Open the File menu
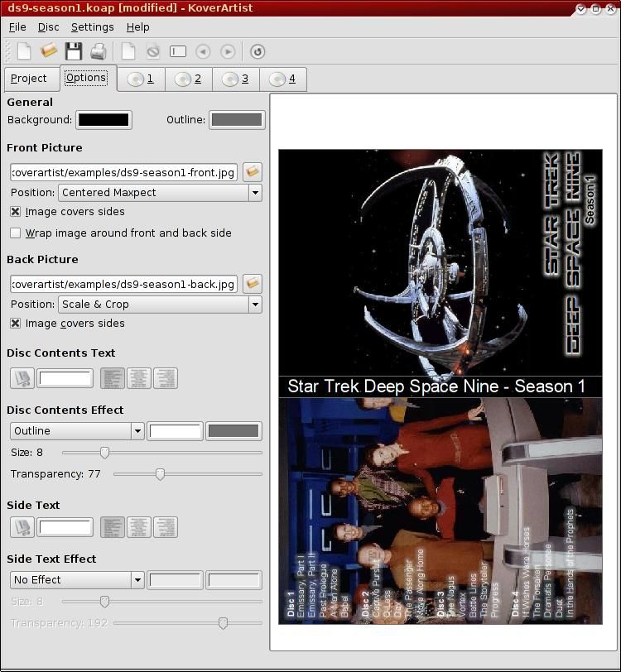The height and width of the screenshot is (672, 621). 17,27
